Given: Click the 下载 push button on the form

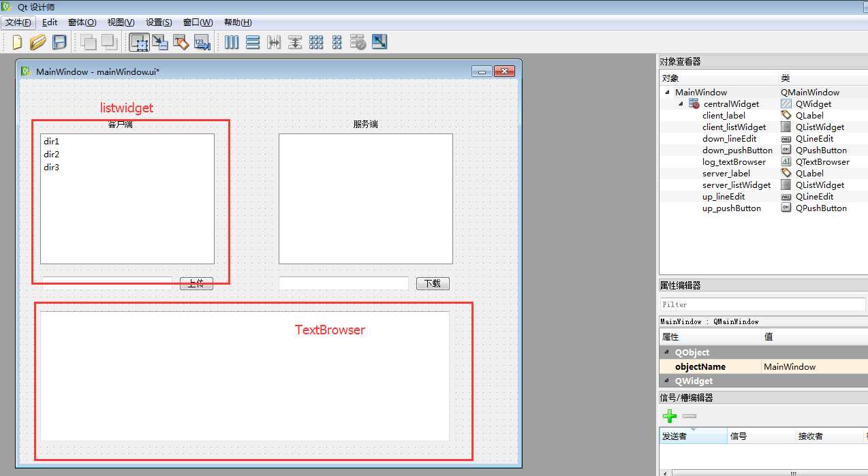Looking at the screenshot, I should coord(433,283).
